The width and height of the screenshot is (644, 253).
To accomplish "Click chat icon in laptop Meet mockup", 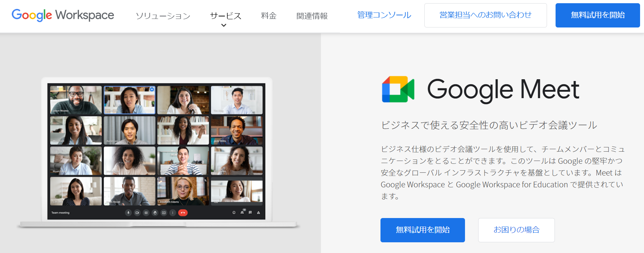I will click(x=250, y=212).
